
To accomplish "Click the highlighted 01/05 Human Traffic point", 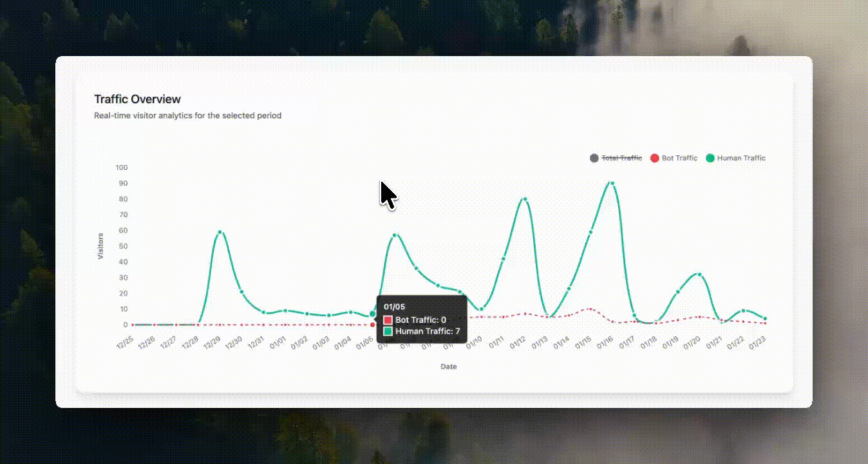I will point(372,314).
